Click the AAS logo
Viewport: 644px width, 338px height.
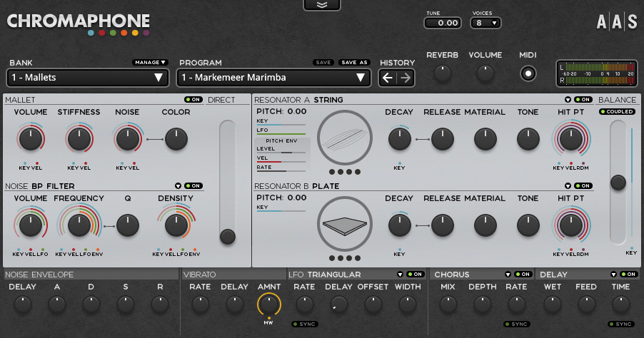pos(617,23)
